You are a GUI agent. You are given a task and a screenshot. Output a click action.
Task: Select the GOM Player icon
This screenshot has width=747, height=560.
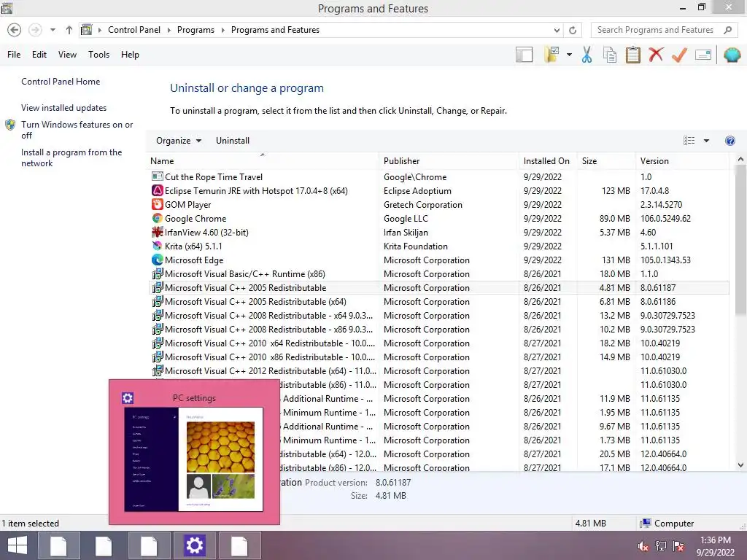tap(158, 204)
